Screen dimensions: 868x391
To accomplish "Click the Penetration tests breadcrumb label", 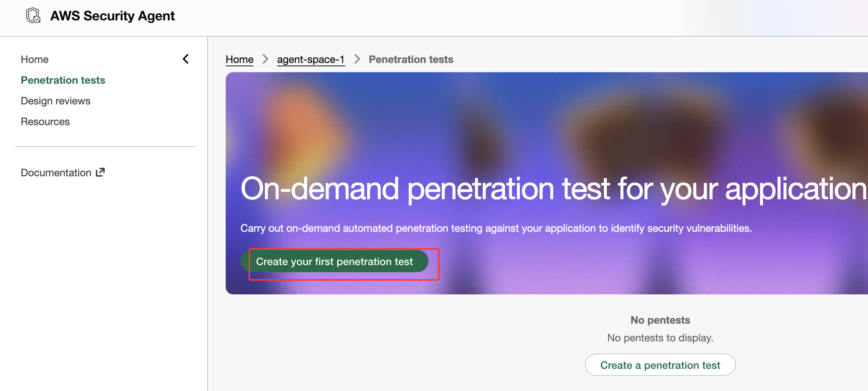I will 411,59.
